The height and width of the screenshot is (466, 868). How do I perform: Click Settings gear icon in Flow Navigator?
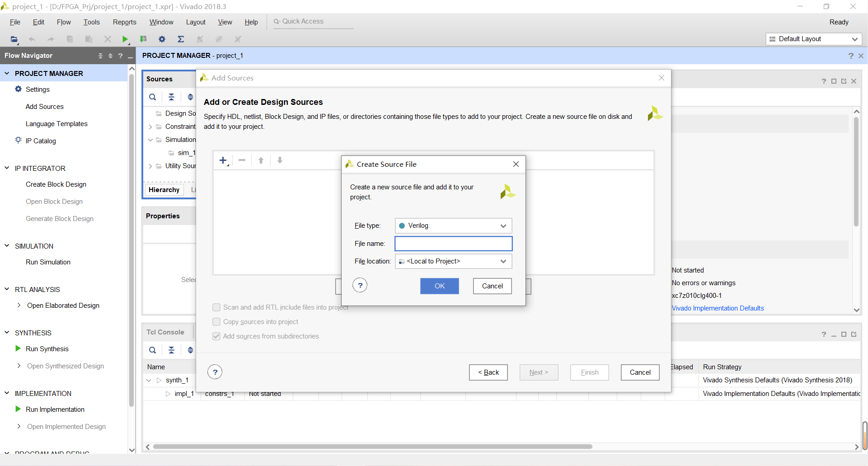coord(19,89)
